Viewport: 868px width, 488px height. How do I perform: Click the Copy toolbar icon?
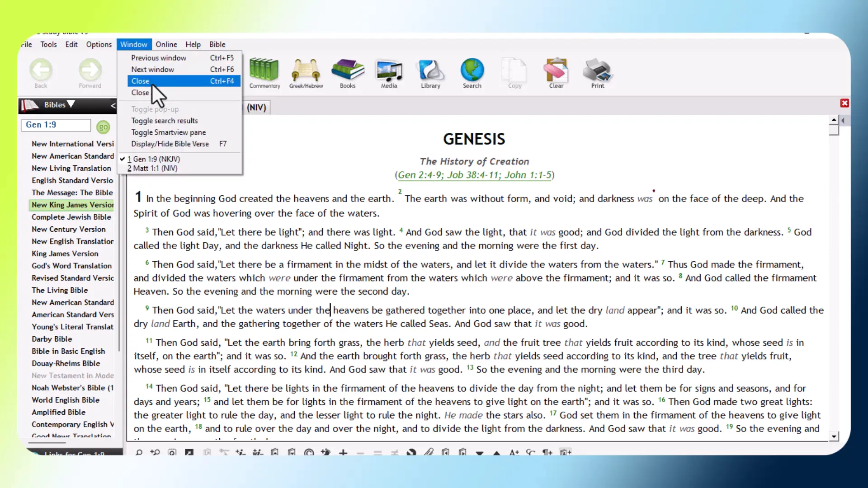click(x=514, y=70)
